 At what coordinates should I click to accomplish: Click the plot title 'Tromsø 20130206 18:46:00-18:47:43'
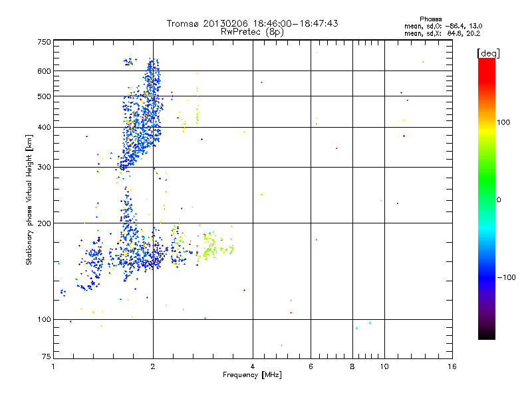(252, 23)
